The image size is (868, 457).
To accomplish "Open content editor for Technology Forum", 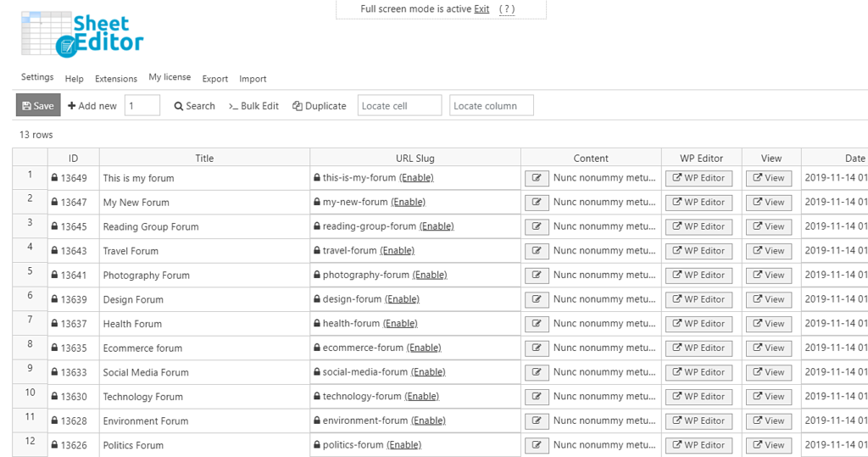I will (537, 397).
